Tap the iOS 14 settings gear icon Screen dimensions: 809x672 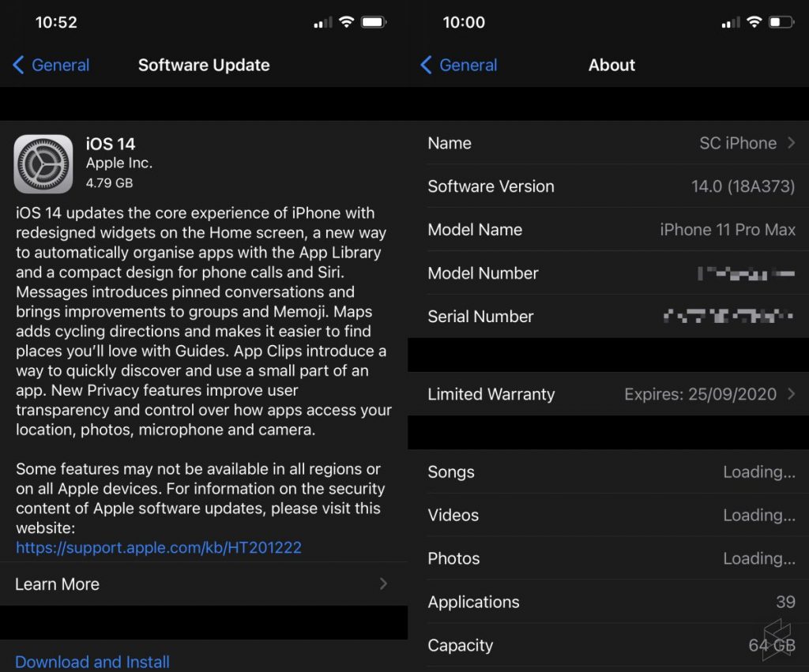click(x=43, y=164)
